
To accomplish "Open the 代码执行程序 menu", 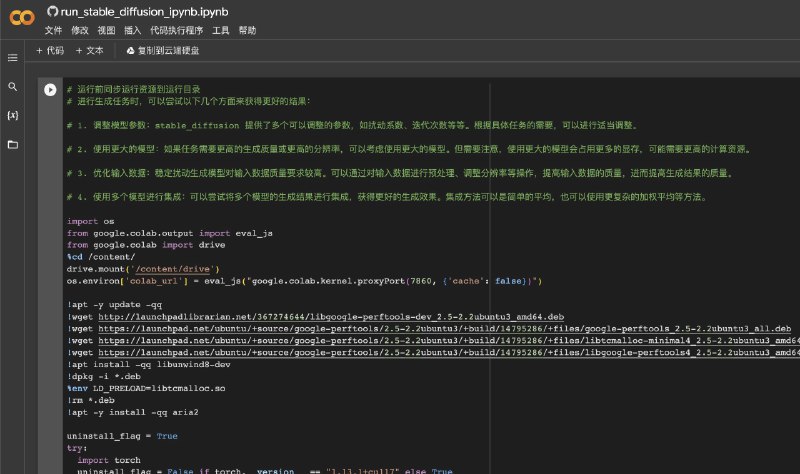I will [x=177, y=31].
